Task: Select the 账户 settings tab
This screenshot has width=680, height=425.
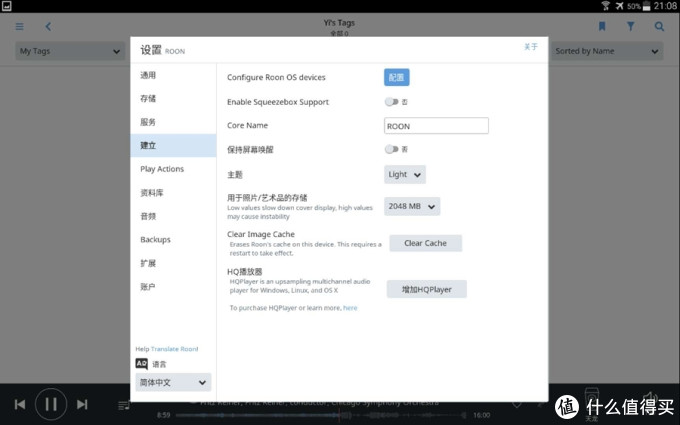Action: (173, 286)
